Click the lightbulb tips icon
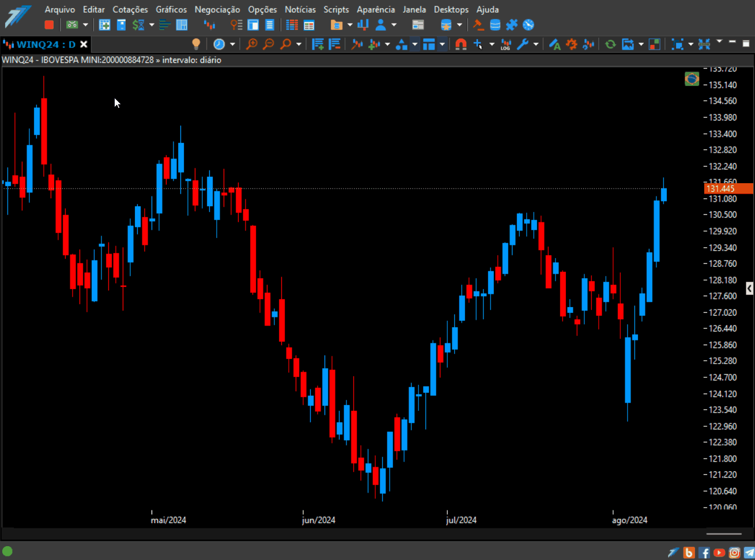755x560 pixels. click(x=196, y=44)
